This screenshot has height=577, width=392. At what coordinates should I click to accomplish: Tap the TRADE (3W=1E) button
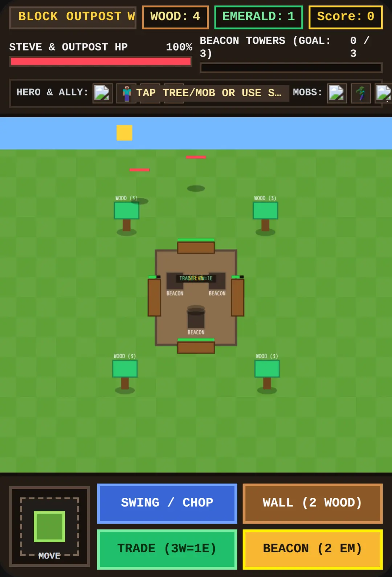click(167, 549)
